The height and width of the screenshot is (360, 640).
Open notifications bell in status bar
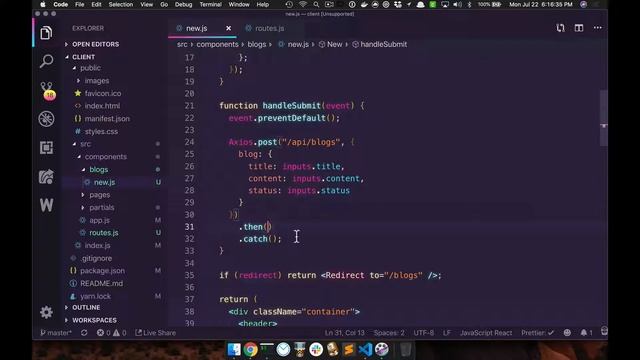586,333
